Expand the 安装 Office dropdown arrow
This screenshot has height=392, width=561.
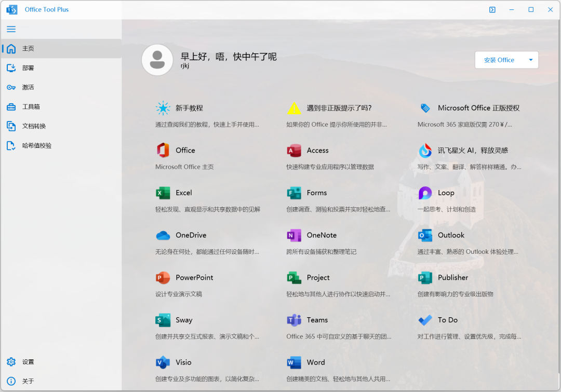531,60
